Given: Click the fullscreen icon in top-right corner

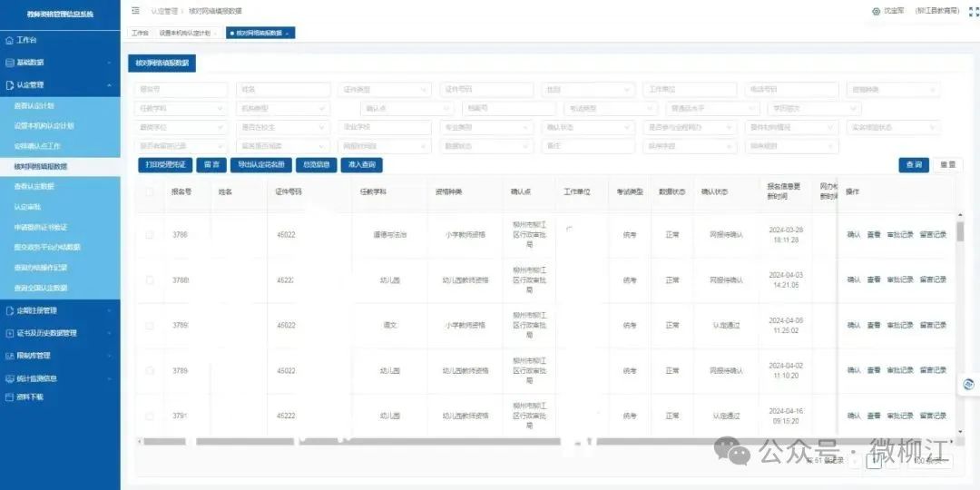Looking at the screenshot, I should (x=974, y=11).
